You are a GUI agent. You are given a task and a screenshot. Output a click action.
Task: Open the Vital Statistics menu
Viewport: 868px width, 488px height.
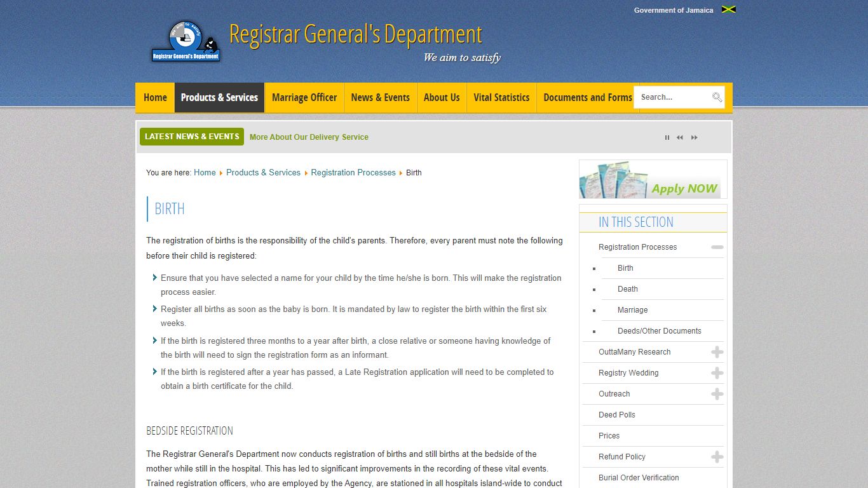click(x=501, y=97)
